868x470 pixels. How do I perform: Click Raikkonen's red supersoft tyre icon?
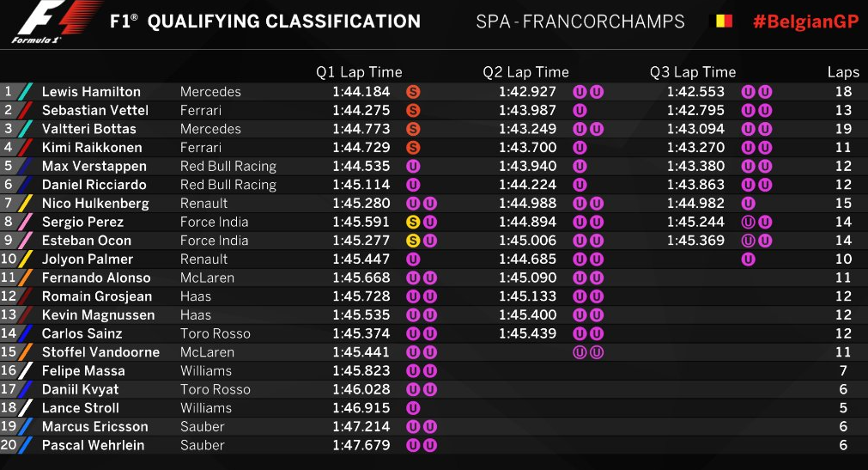tap(413, 148)
